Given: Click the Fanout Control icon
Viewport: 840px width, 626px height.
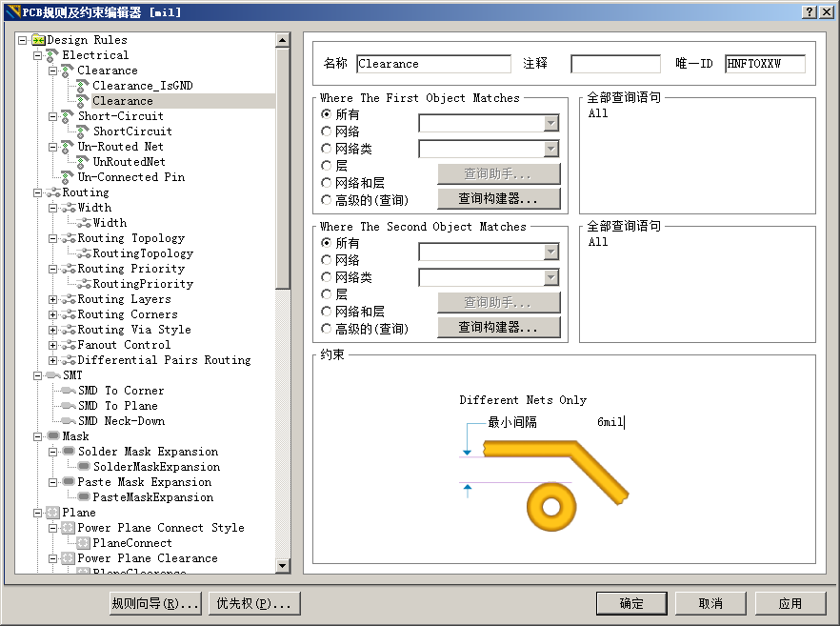Looking at the screenshot, I should pyautogui.click(x=68, y=345).
